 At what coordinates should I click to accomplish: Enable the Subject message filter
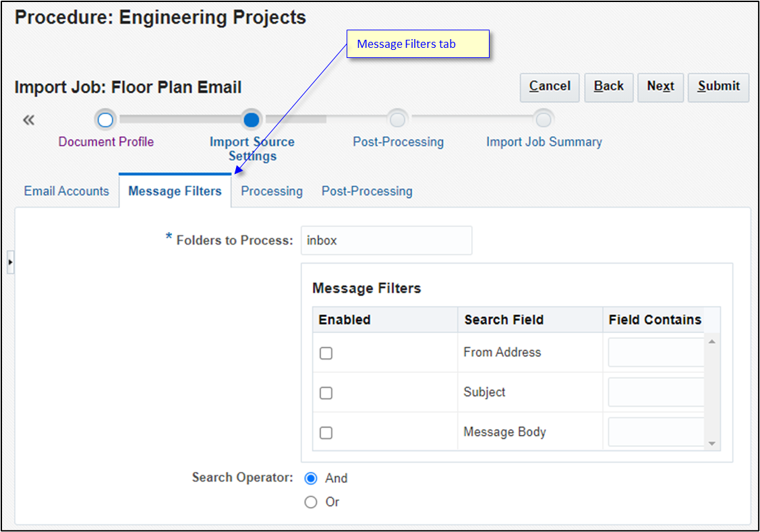pos(326,392)
